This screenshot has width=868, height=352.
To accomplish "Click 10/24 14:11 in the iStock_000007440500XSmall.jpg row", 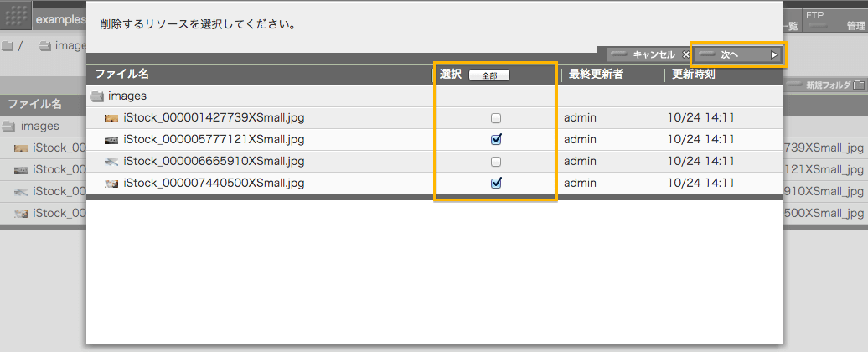I will point(700,183).
